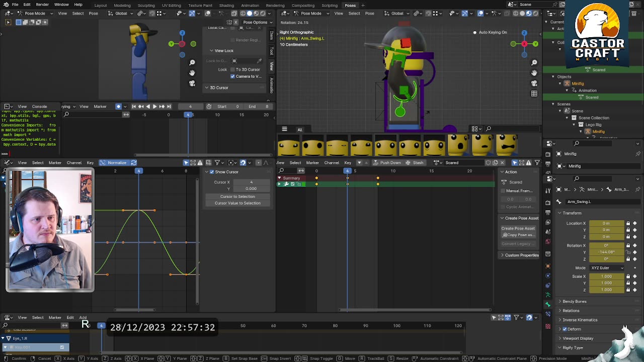Open the File menu
This screenshot has height=362, width=644.
click(15, 5)
